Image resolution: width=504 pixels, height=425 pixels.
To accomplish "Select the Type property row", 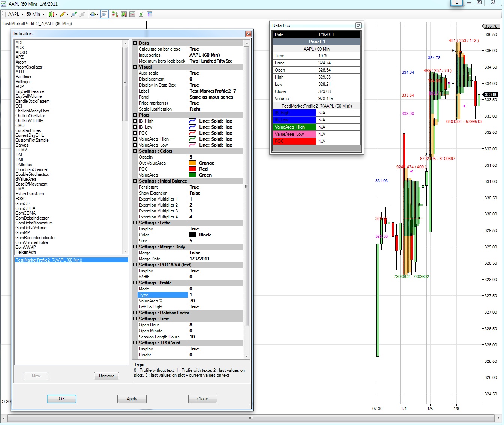I will 190,295.
